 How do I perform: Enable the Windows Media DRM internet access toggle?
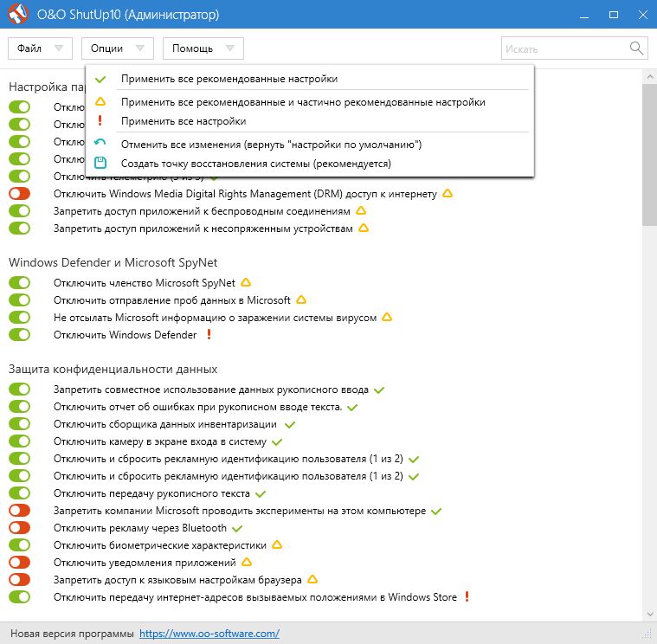(19, 194)
